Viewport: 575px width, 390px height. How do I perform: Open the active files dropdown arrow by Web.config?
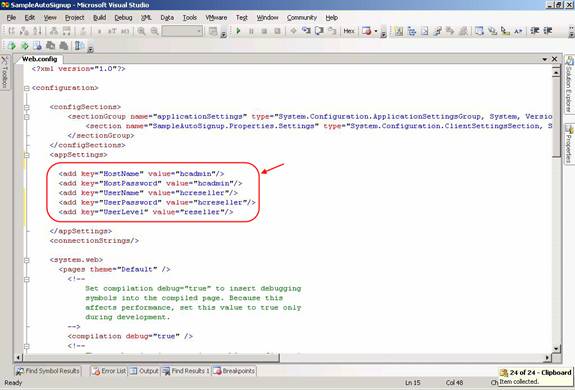coord(545,59)
